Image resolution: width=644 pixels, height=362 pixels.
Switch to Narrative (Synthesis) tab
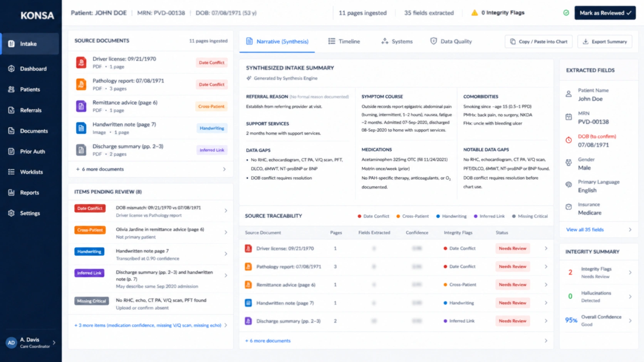point(277,42)
